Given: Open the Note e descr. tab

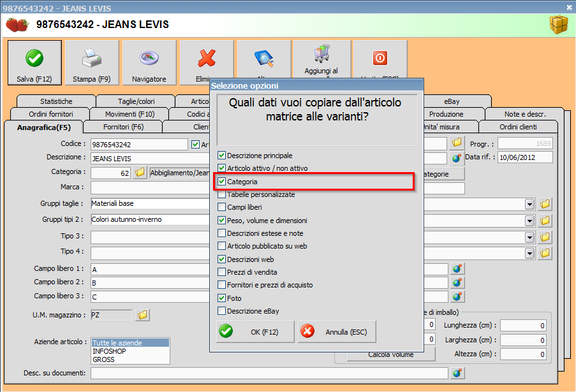Looking at the screenshot, I should 525,114.
